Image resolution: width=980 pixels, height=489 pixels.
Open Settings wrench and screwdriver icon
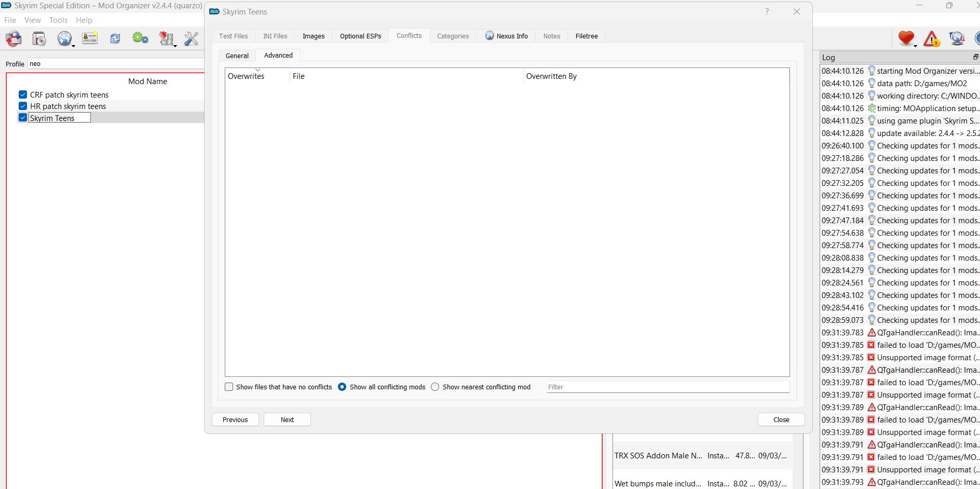192,38
